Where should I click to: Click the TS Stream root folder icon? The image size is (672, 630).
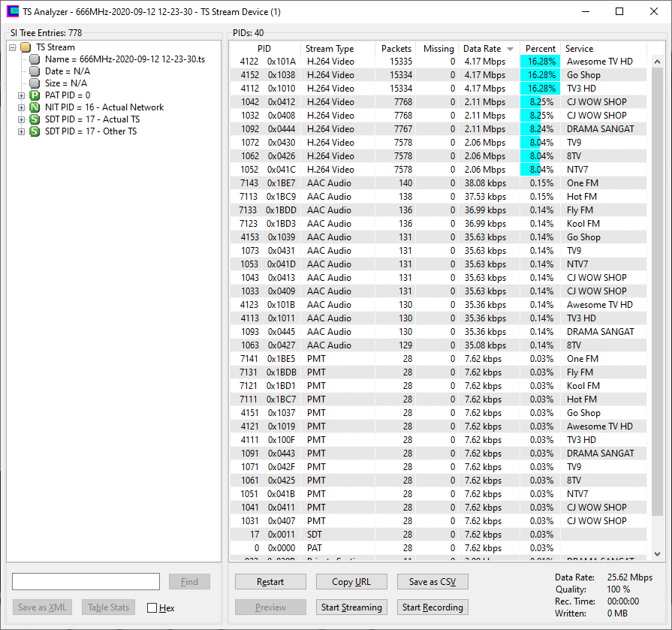coord(26,47)
